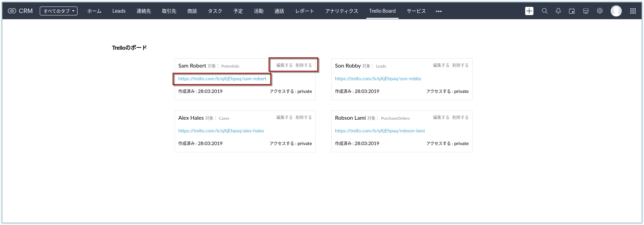
Task: Expand the すべてのタブ dropdown
Action: [59, 11]
